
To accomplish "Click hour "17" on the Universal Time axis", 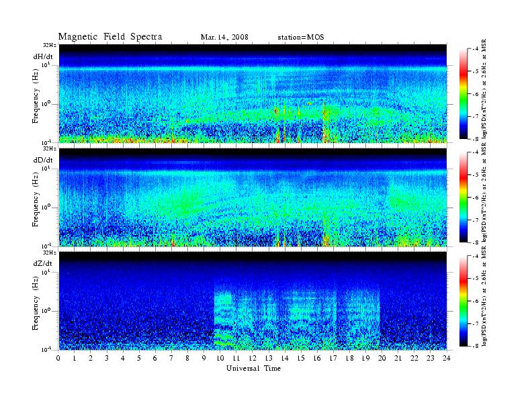I will pos(333,358).
